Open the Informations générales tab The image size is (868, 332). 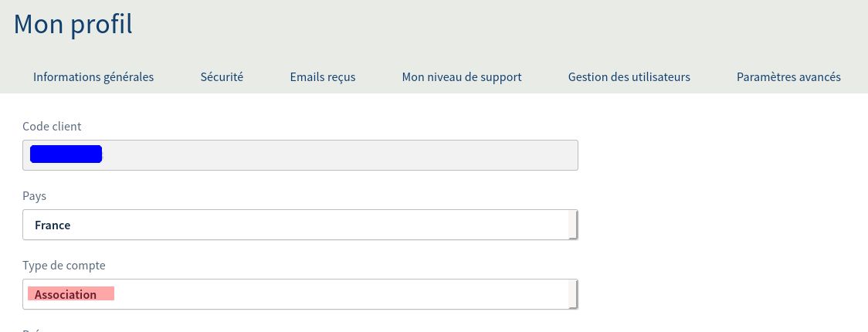coord(93,77)
